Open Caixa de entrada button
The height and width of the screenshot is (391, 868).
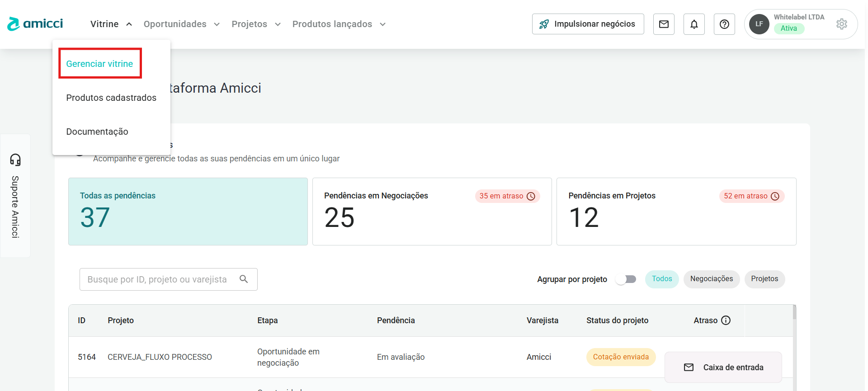pyautogui.click(x=723, y=367)
